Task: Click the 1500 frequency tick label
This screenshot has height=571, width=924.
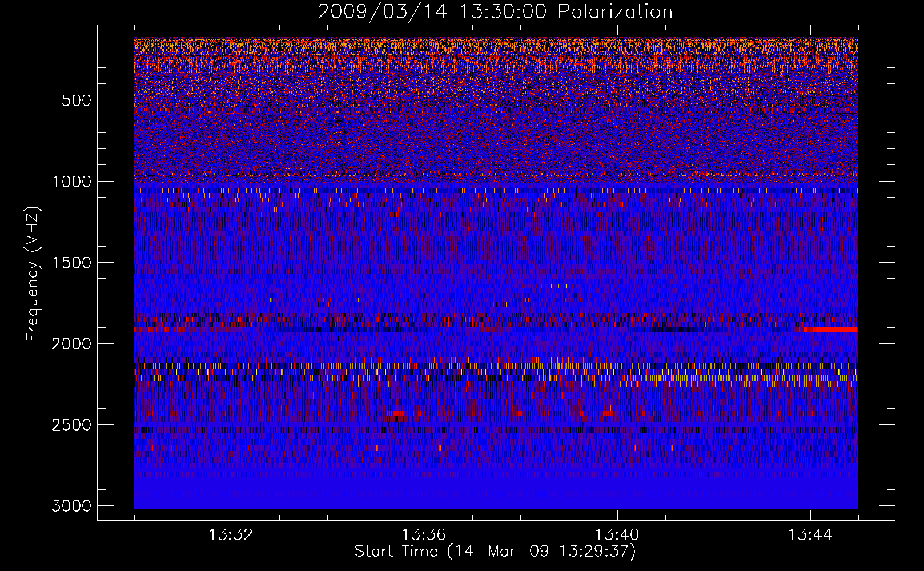Action: click(71, 263)
